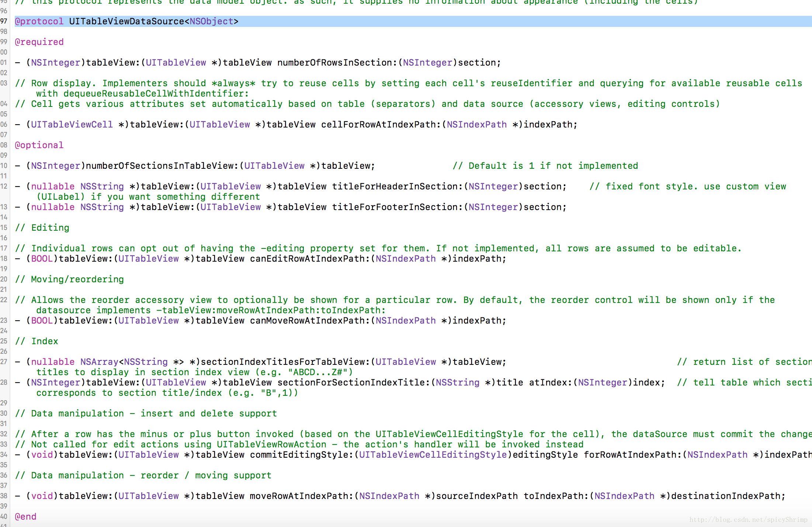Click the @end keyword
Screen dimensions: 812x527
coord(25,517)
